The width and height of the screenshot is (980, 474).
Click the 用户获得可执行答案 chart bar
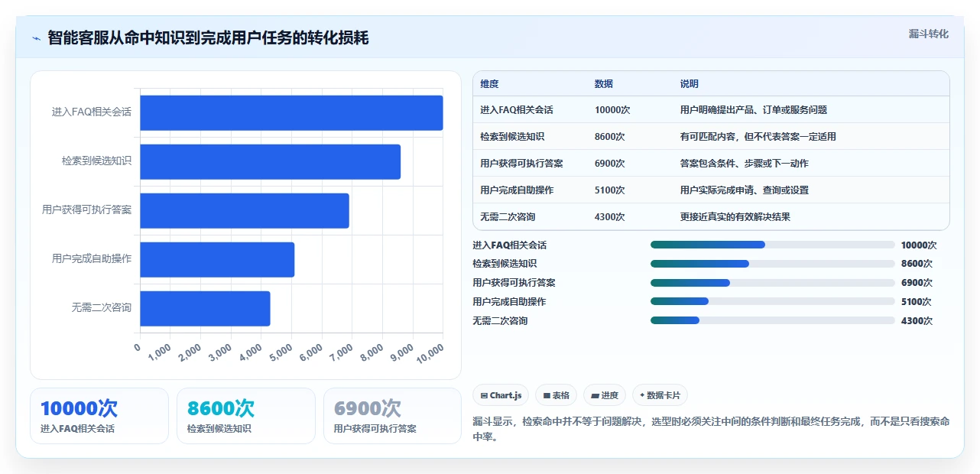245,210
